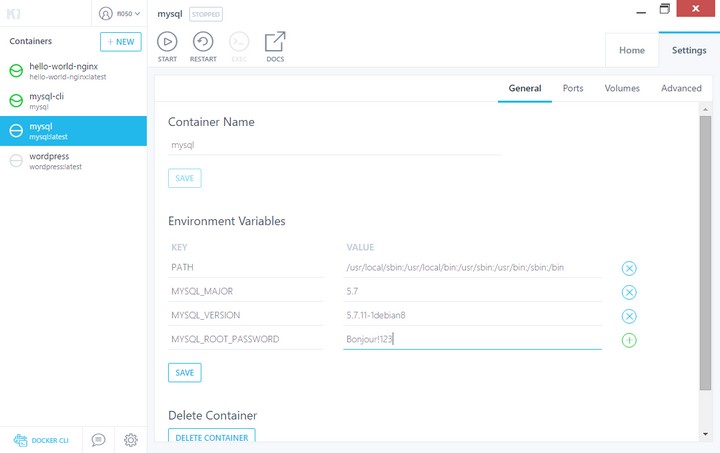The image size is (720, 453).
Task: Add the MYSQL_ROOT_PASSWORD variable with plus icon
Action: click(629, 340)
